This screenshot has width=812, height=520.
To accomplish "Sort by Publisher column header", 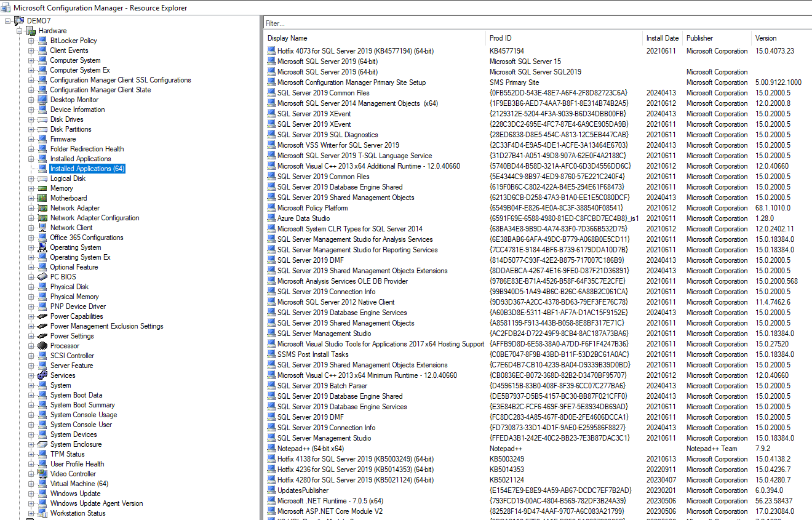I will pyautogui.click(x=718, y=38).
